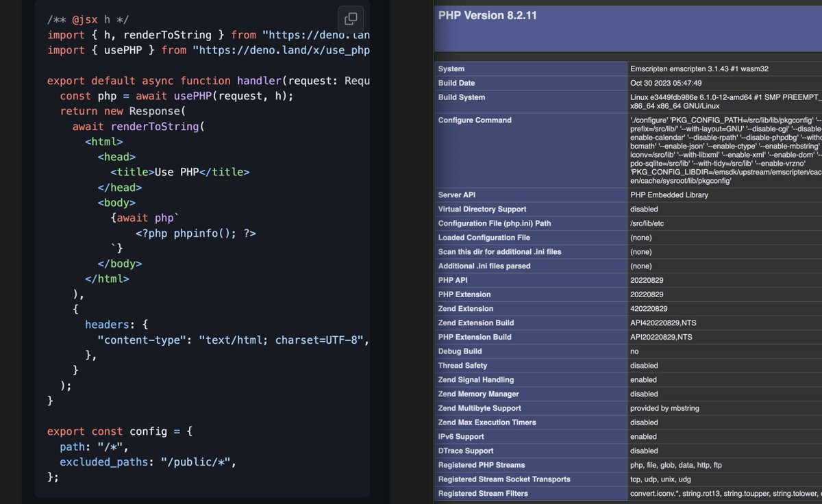Click the '<title>Use PHP</title>' code line

[x=180, y=172]
